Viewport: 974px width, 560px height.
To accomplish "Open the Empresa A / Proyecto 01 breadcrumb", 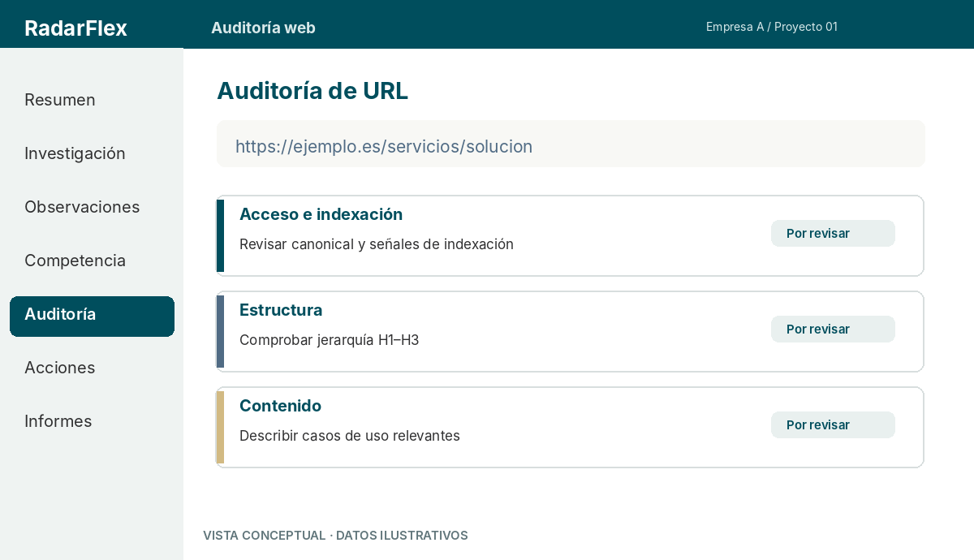I will pyautogui.click(x=772, y=27).
